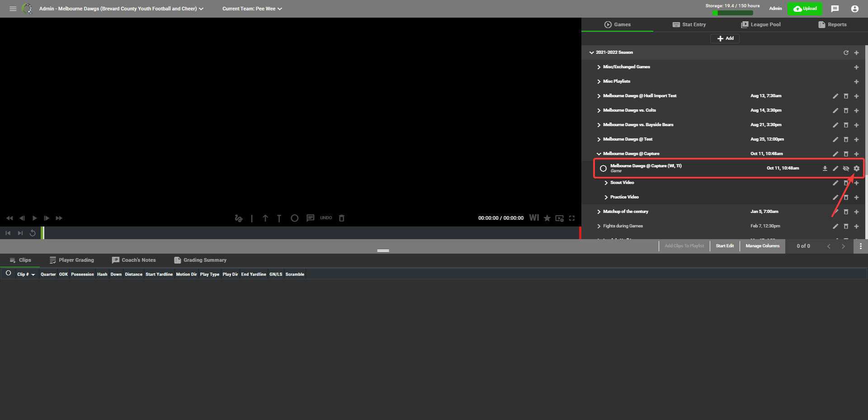Image resolution: width=868 pixels, height=420 pixels.
Task: Open the user account profile icon
Action: [x=854, y=9]
